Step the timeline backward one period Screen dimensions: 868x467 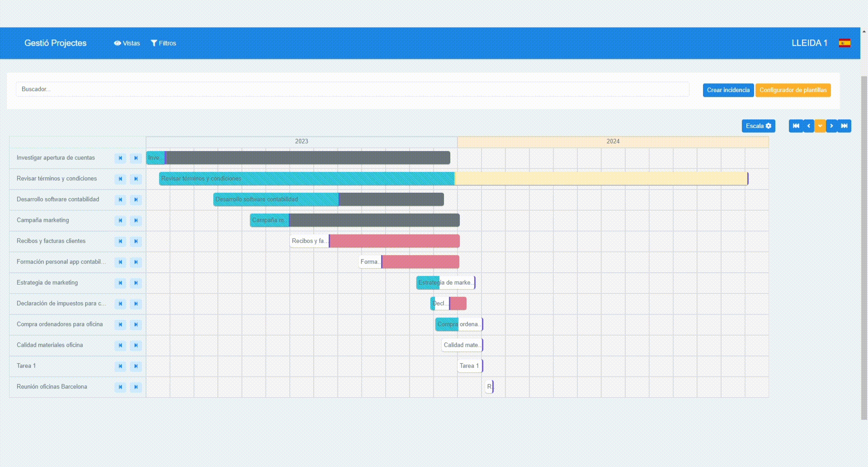(x=809, y=126)
